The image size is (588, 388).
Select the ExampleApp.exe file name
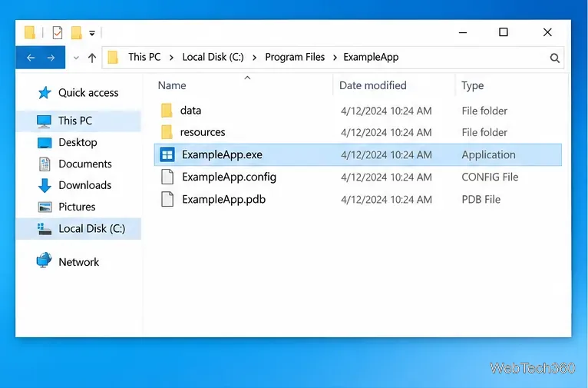point(222,154)
